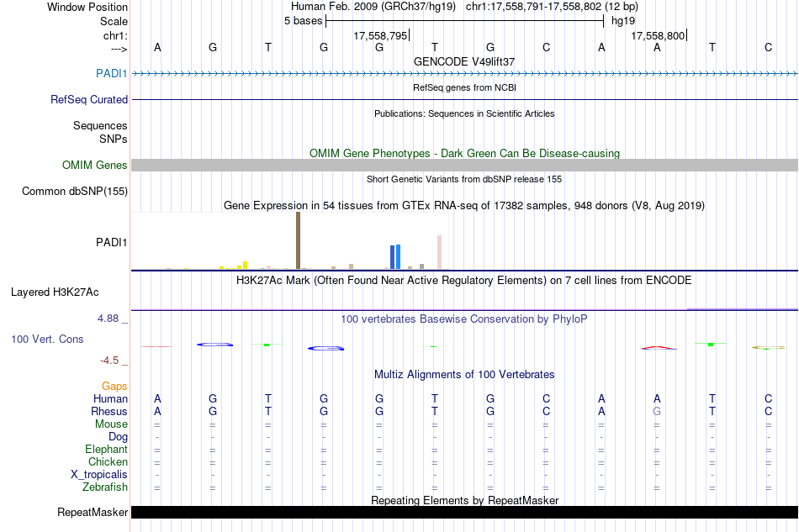Open the GTEx Gene Expression in 54 tissues title
This screenshot has width=799, height=532.
(x=464, y=206)
